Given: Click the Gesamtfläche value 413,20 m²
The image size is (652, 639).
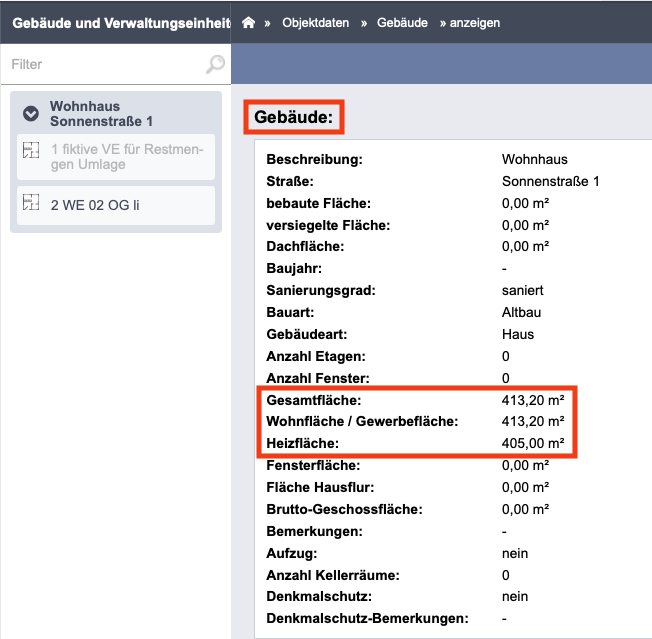Looking at the screenshot, I should 533,400.
